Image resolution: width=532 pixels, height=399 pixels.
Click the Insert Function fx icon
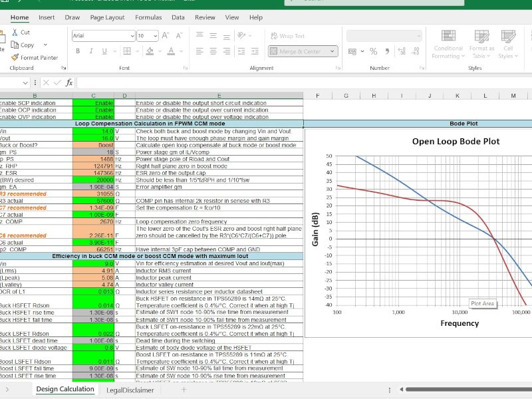(x=69, y=82)
